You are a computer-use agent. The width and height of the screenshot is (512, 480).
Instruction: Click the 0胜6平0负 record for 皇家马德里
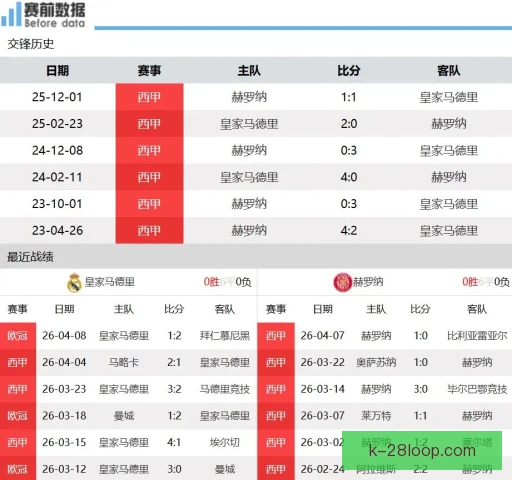coord(227,282)
